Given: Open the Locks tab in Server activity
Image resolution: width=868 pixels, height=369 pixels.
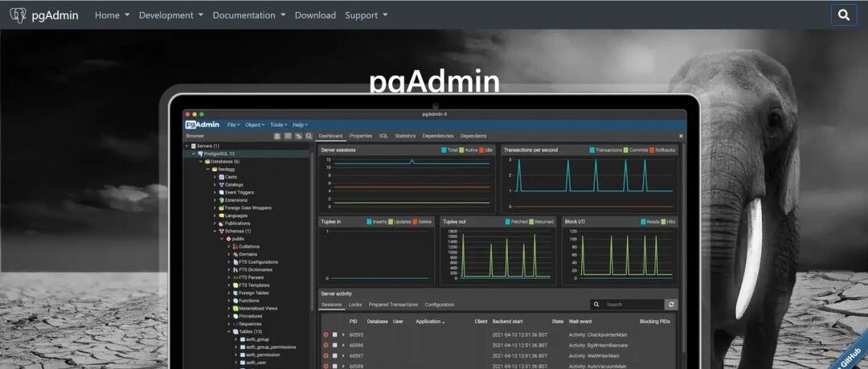Looking at the screenshot, I should [355, 305].
